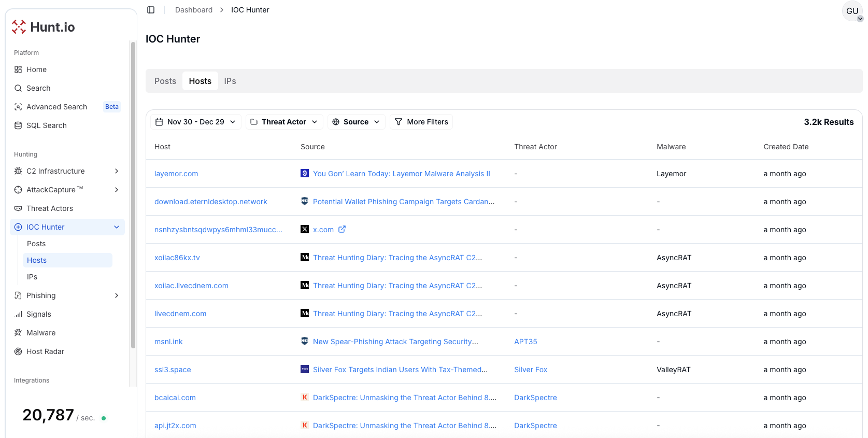This screenshot has width=868, height=438.
Task: Switch to the Posts tab
Action: 165,81
